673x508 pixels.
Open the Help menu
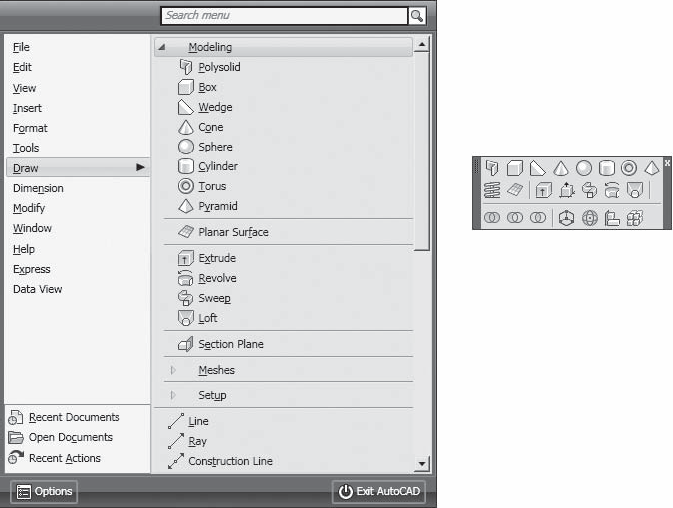(x=24, y=249)
